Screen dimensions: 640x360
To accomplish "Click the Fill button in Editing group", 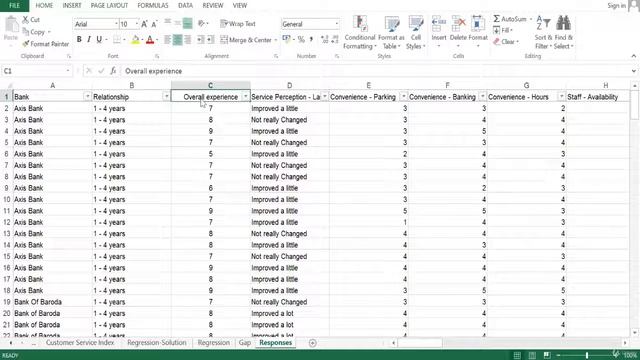I will (502, 30).
